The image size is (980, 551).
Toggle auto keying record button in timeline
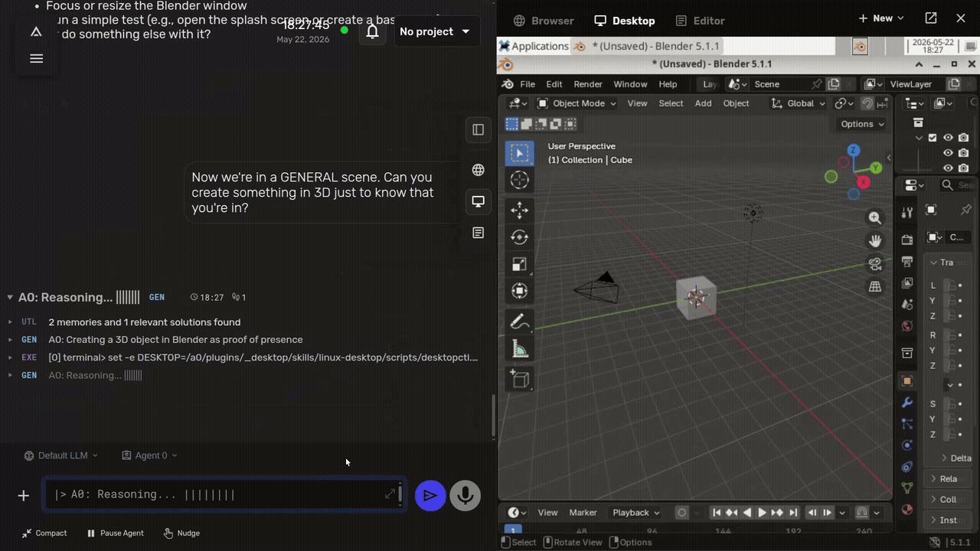tap(682, 513)
